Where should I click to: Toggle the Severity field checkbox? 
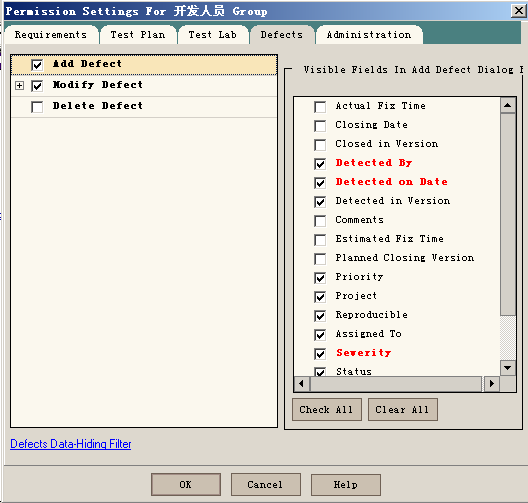click(x=320, y=354)
